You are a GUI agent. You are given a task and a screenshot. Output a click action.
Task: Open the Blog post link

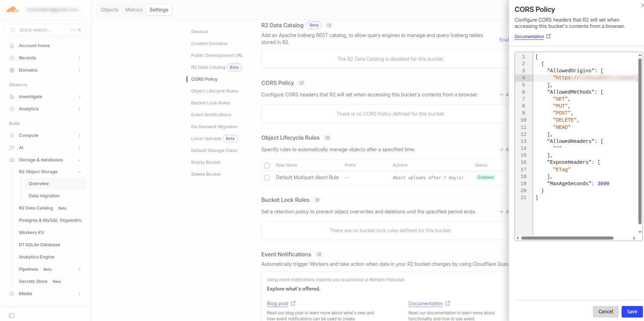[277, 304]
